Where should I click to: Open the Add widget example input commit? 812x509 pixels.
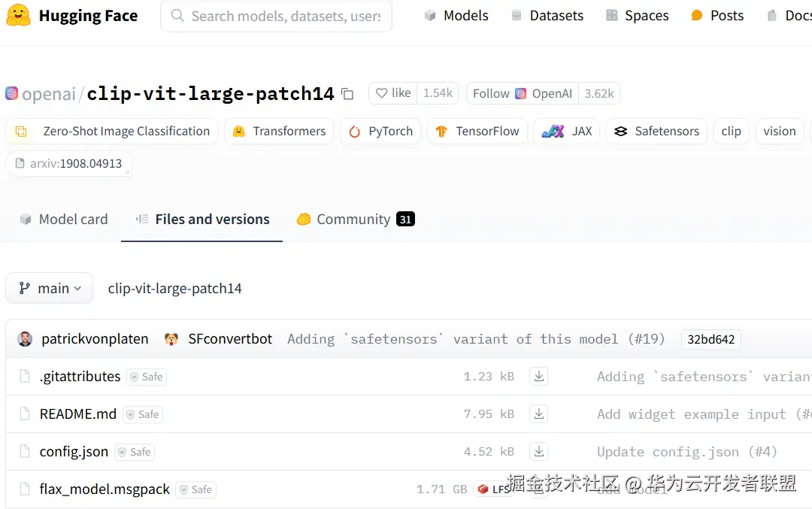[704, 414]
